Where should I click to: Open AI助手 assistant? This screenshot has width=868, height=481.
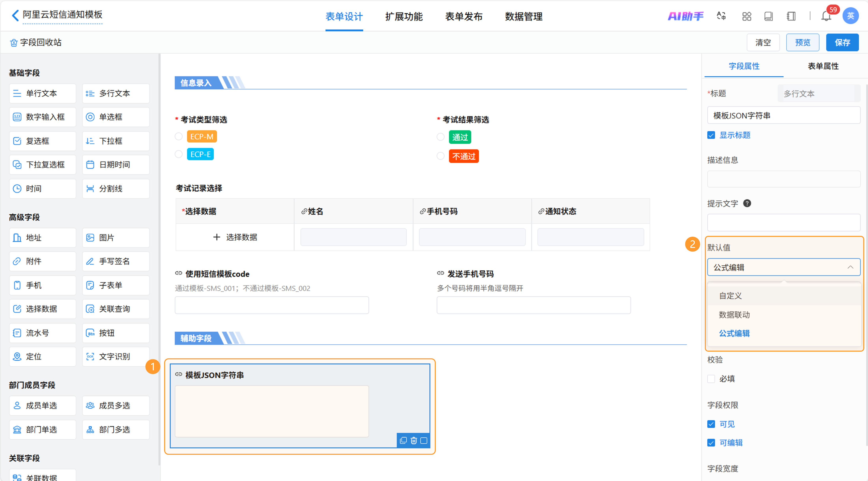pyautogui.click(x=686, y=16)
